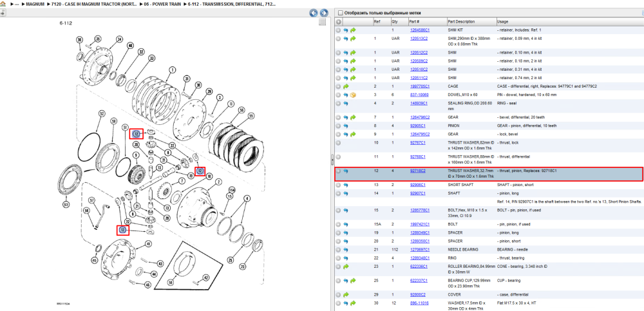Toggle the grey marker circle for SHIM KIT

339,30
